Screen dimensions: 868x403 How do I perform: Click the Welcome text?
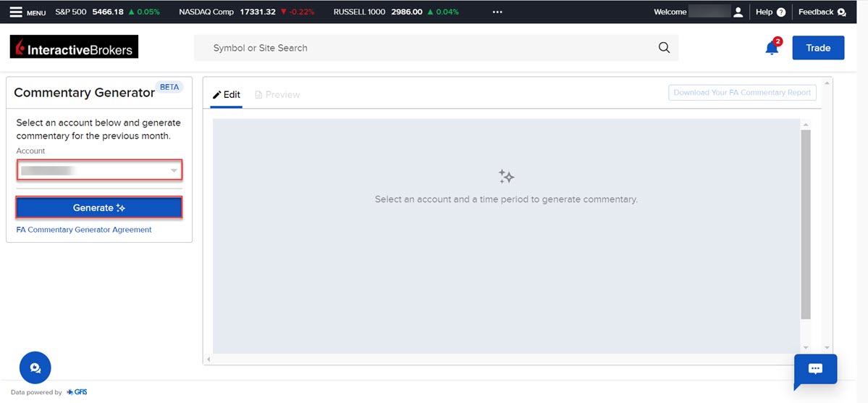point(670,12)
